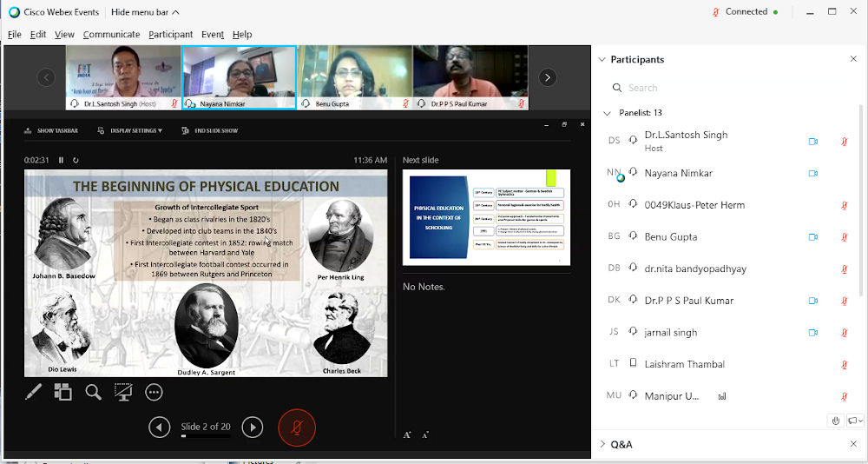Decrease the notes text size
Image resolution: width=868 pixels, height=464 pixels.
[x=425, y=435]
